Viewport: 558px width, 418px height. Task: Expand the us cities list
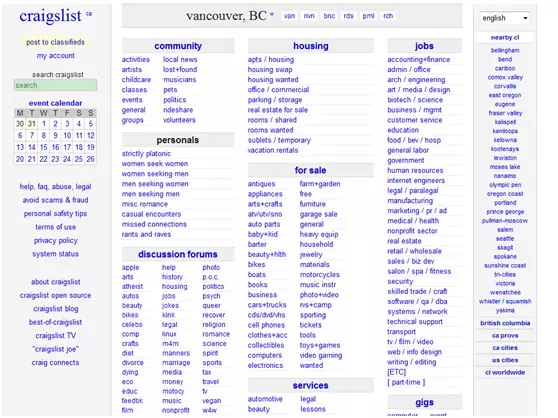coord(505,360)
